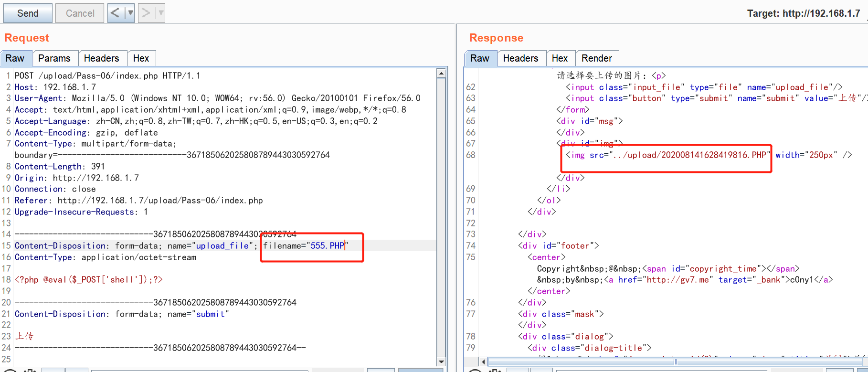Click the div class="dialog-title" line in the response
The height and width of the screenshot is (372, 868).
[x=590, y=348]
